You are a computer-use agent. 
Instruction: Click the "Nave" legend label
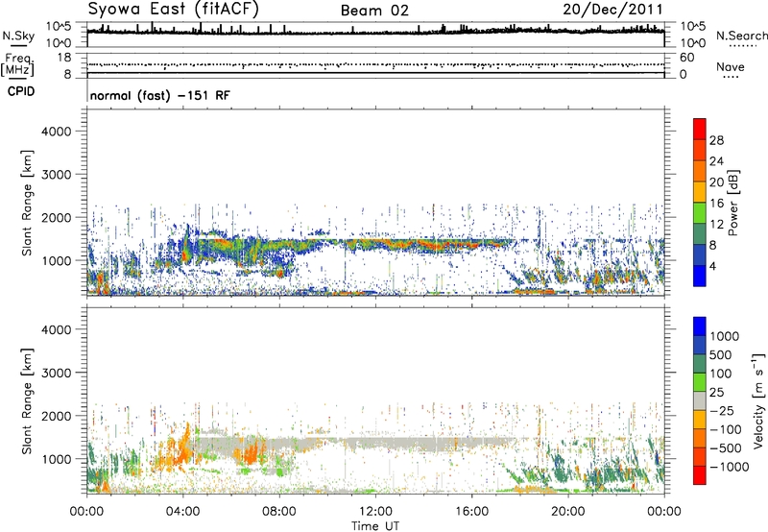click(x=730, y=67)
